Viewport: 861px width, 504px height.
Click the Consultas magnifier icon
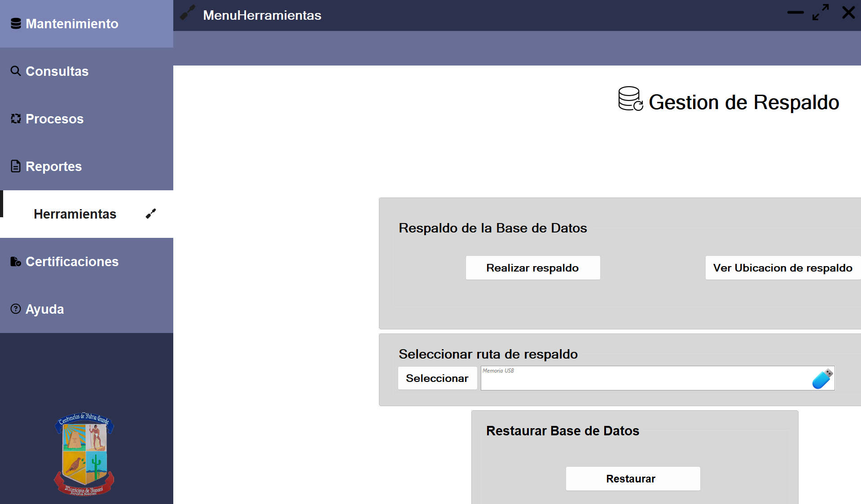pyautogui.click(x=16, y=71)
